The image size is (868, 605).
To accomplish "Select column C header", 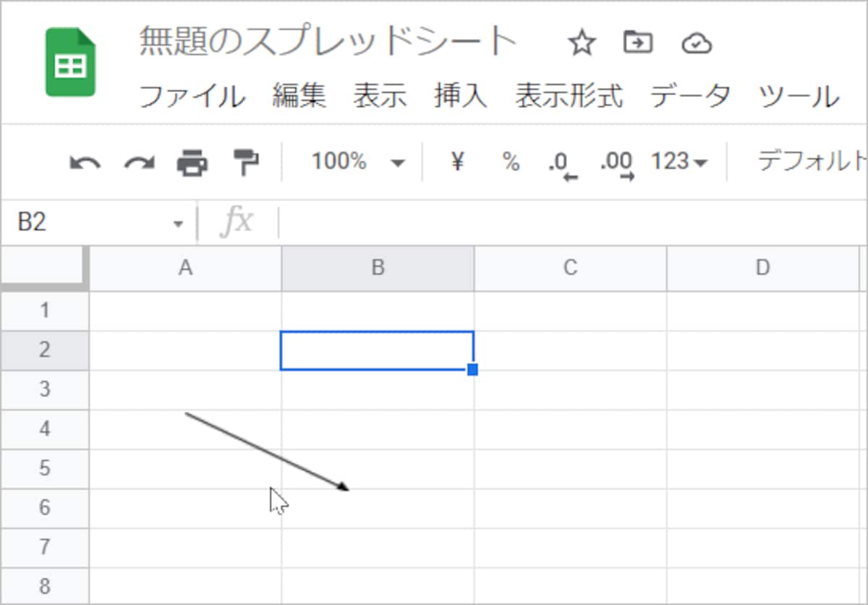I will [x=570, y=268].
